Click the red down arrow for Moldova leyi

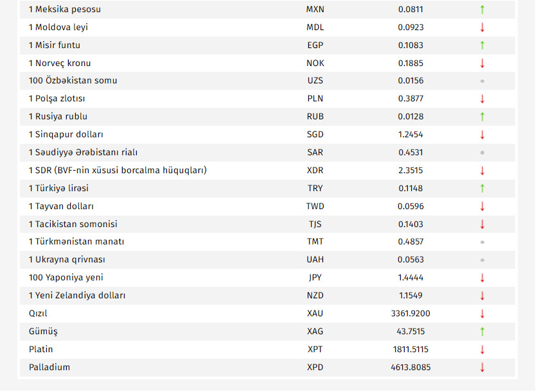coord(482,28)
